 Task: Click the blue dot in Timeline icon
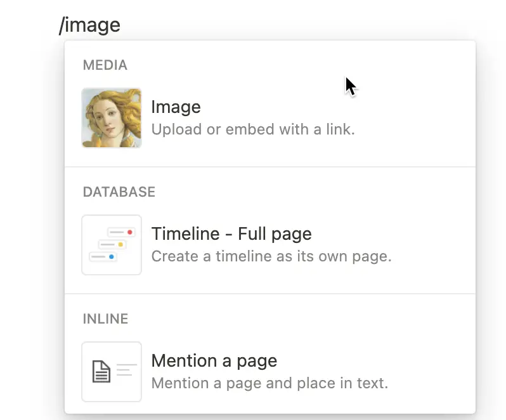[112, 257]
